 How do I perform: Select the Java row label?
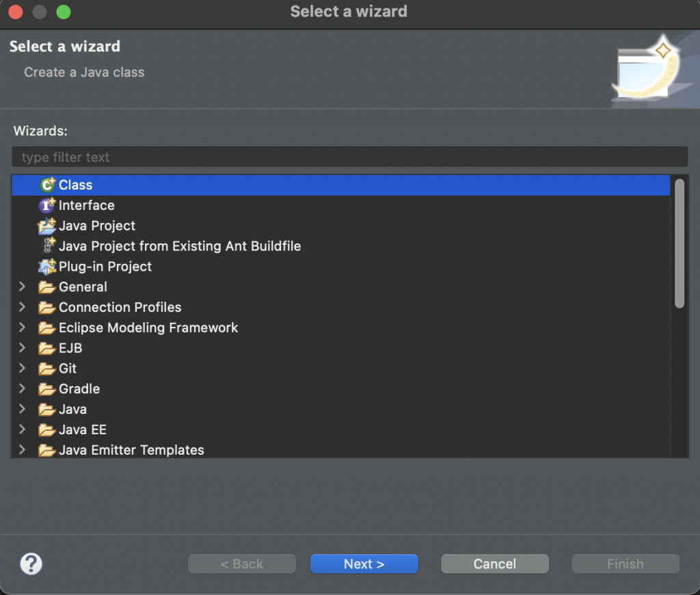72,409
